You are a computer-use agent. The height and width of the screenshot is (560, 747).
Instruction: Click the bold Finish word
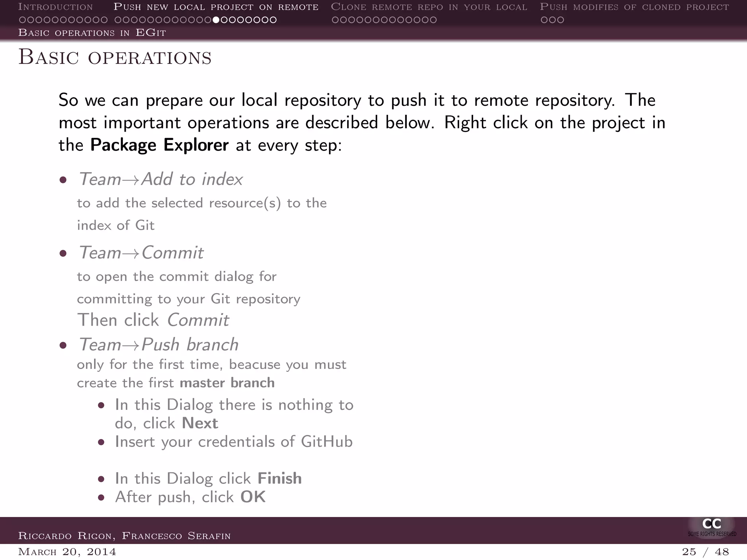[280, 478]
